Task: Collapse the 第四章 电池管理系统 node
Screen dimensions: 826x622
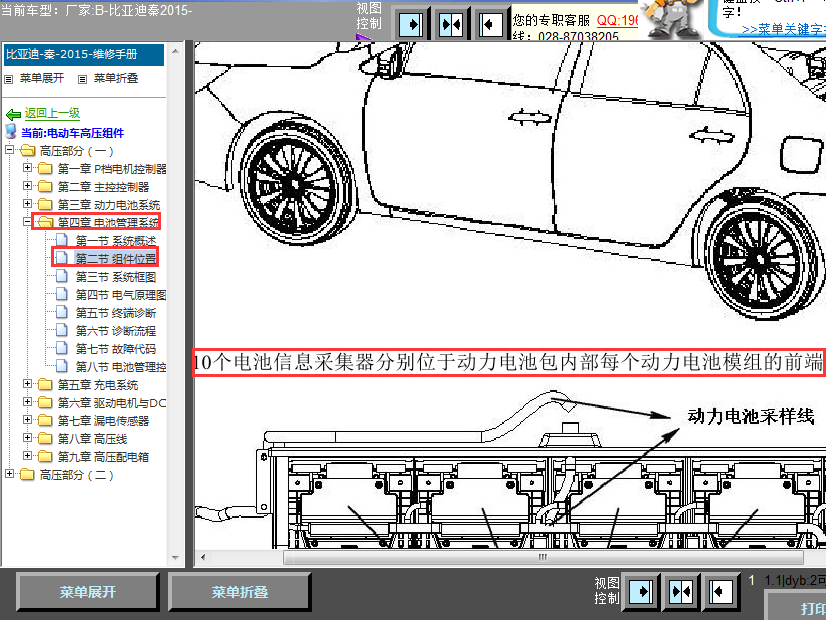Action: click(x=27, y=222)
